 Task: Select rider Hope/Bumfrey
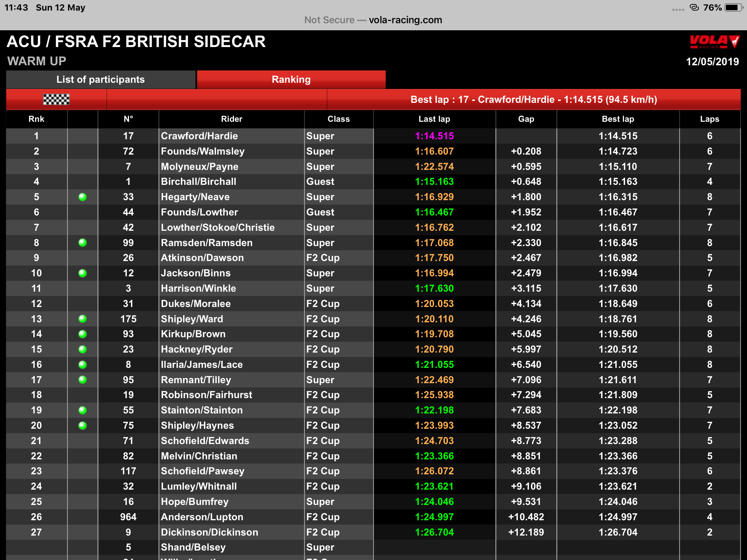(195, 502)
